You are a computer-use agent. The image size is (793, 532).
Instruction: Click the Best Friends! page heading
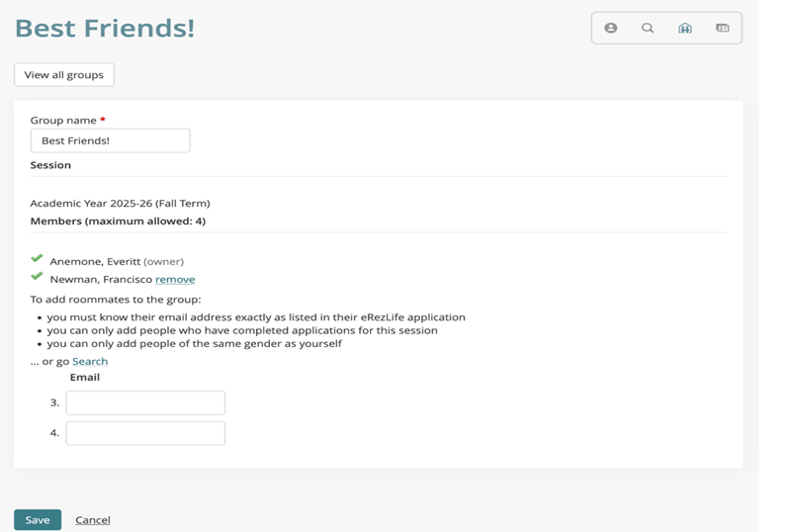105,28
